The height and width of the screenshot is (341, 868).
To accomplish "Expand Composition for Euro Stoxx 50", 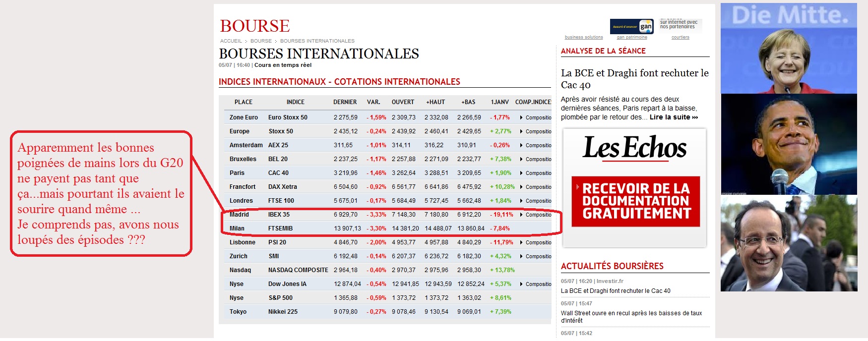I will pyautogui.click(x=536, y=117).
